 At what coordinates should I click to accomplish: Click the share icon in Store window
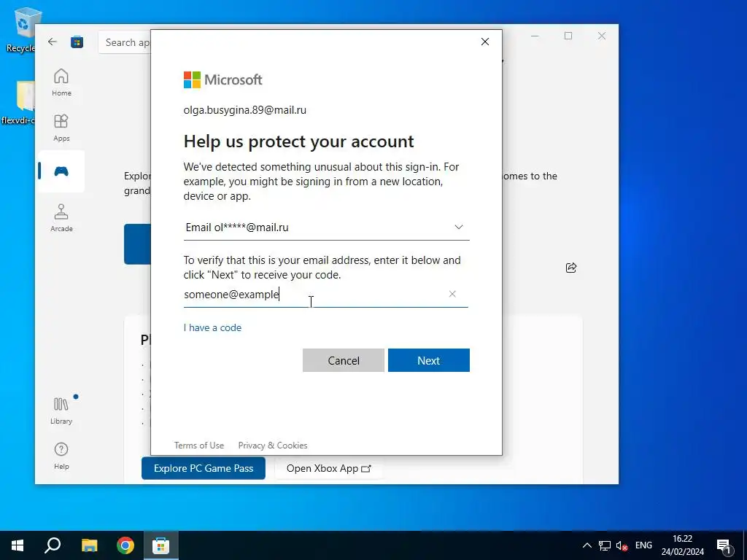(x=571, y=268)
